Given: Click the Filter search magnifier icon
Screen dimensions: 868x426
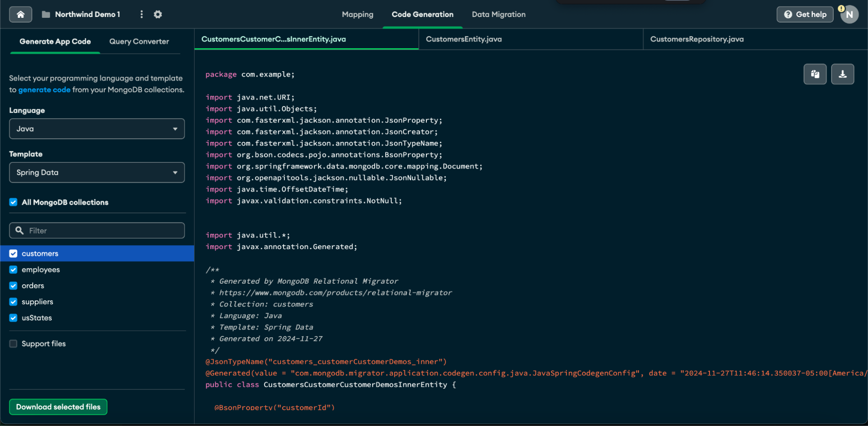Looking at the screenshot, I should 20,230.
